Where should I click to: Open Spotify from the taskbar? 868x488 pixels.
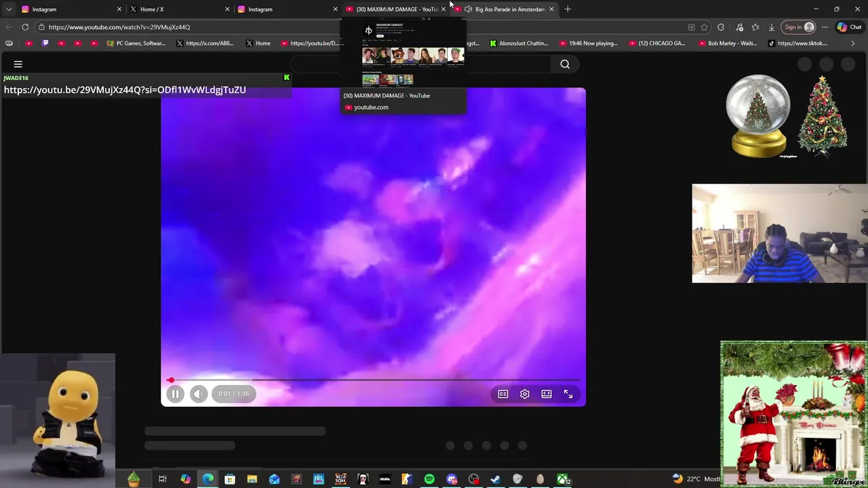point(429,479)
